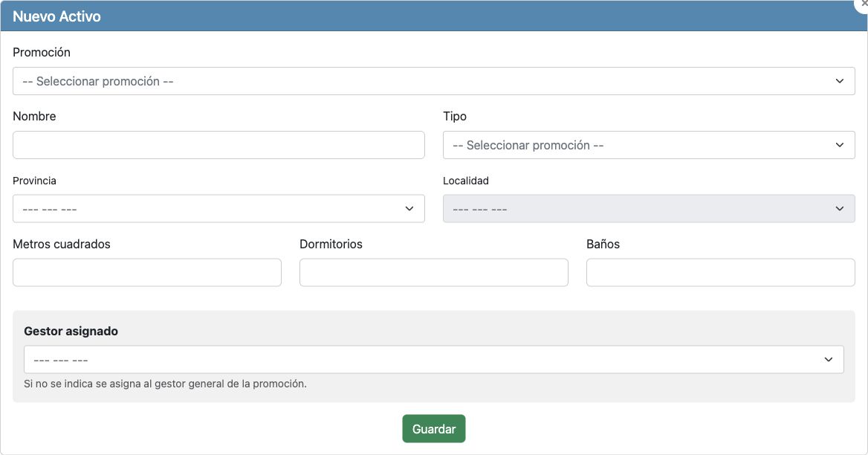Click the Nuevo Activo title text

[56, 16]
